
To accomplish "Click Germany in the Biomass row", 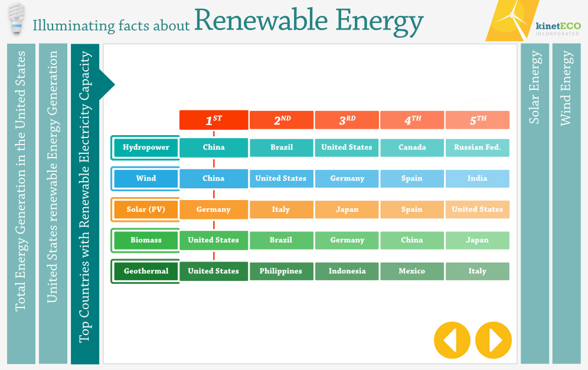I will point(347,240).
